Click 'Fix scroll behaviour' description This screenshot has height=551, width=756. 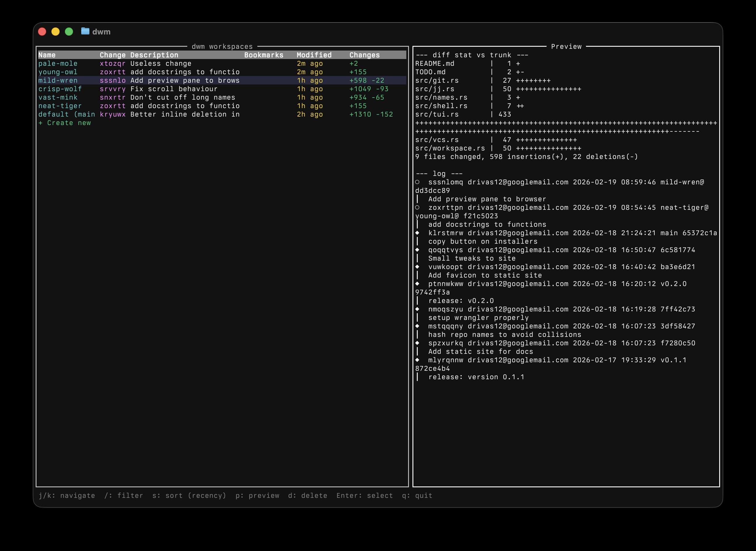click(174, 89)
